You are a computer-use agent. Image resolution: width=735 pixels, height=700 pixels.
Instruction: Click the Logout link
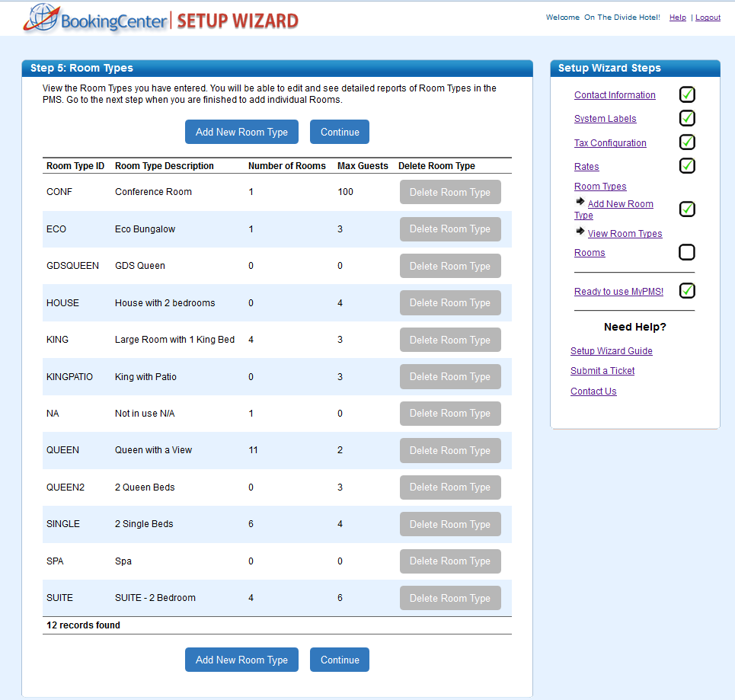708,18
